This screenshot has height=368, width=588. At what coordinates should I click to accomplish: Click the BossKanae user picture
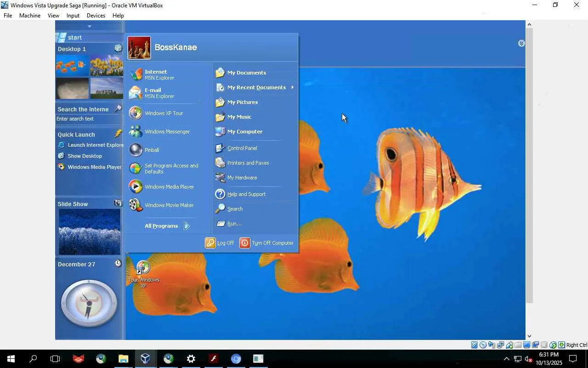click(x=139, y=48)
